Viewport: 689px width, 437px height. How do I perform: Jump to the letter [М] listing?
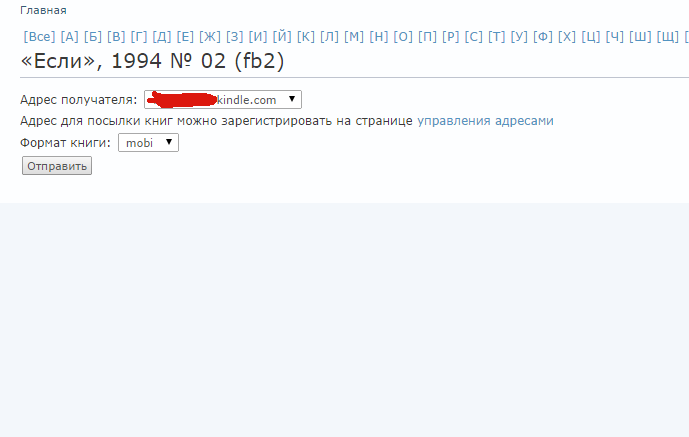tap(354, 36)
